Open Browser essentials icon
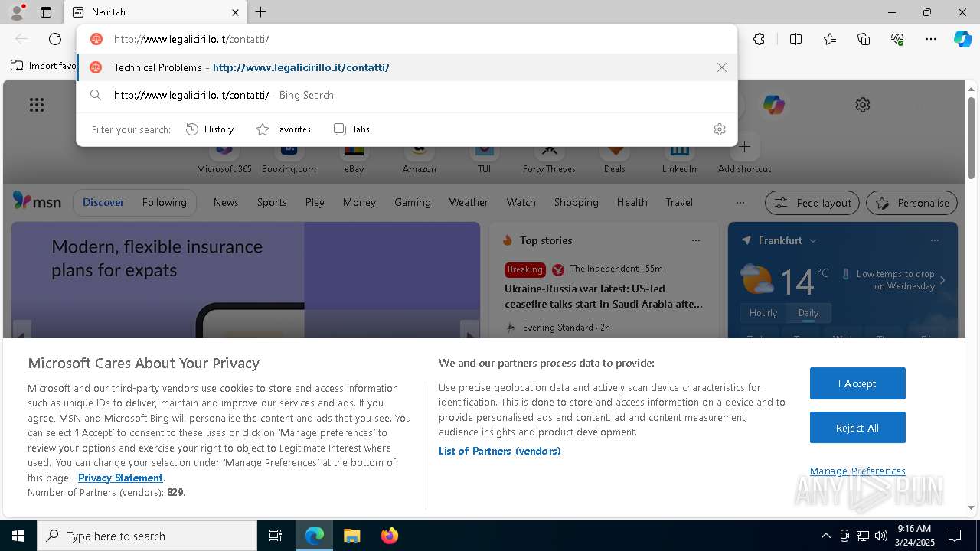The image size is (980, 551). [897, 39]
